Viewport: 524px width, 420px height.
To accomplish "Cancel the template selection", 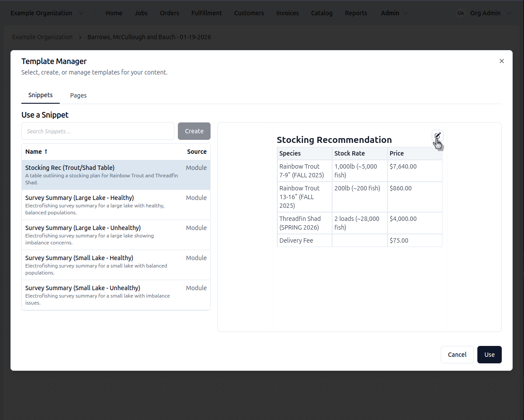I will pyautogui.click(x=457, y=355).
